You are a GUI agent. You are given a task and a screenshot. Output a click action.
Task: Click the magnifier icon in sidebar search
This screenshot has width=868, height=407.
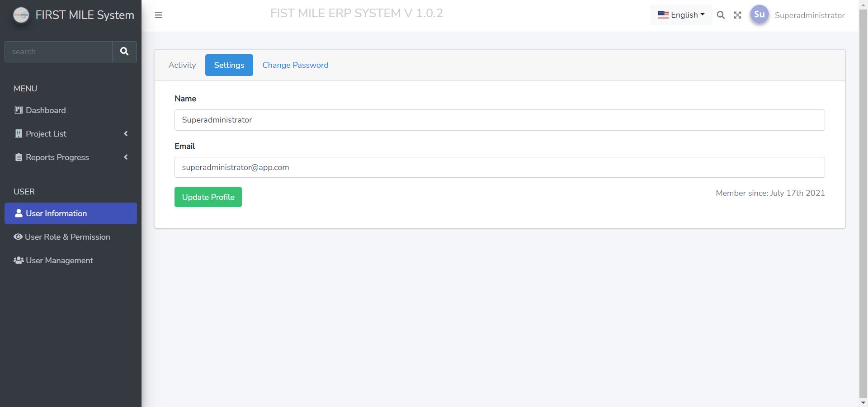124,51
